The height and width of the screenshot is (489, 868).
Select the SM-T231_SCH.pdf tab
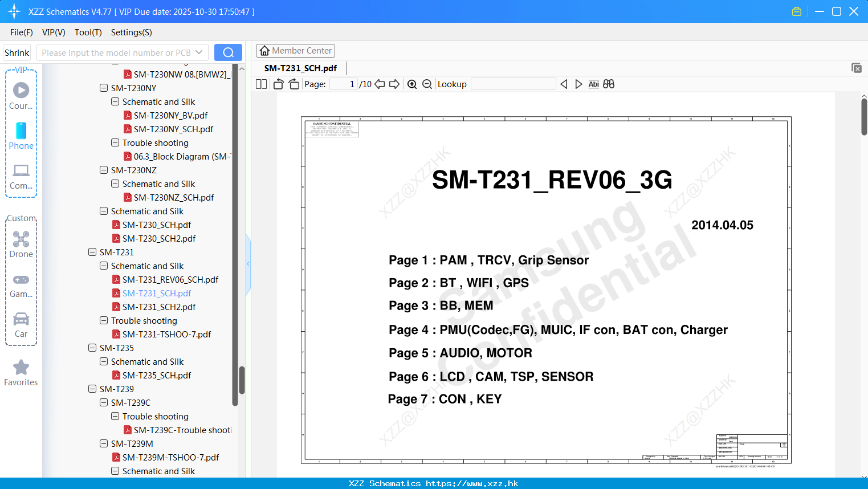click(x=300, y=68)
